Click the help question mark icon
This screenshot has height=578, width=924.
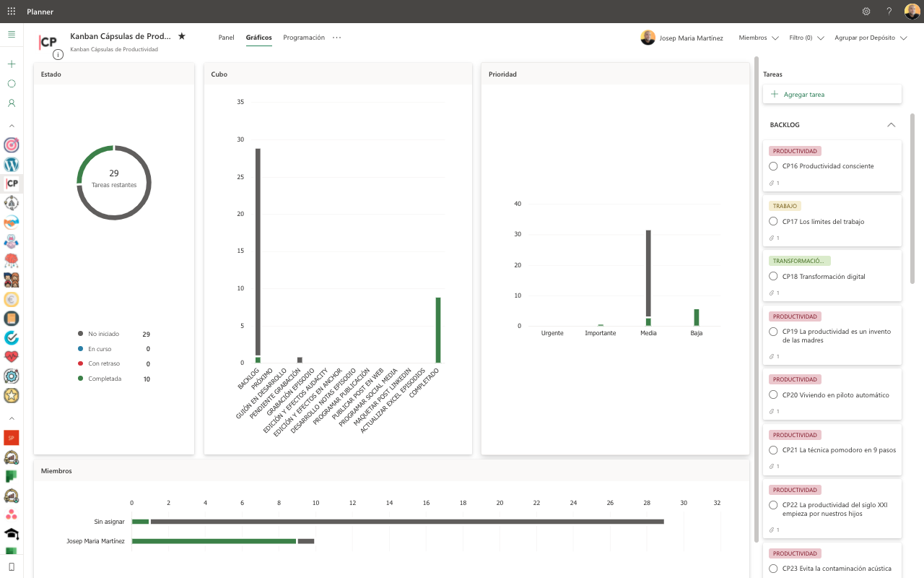click(889, 12)
